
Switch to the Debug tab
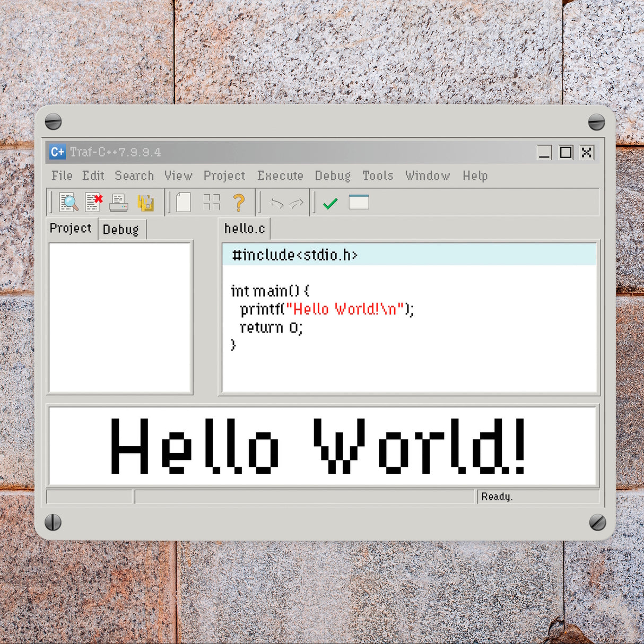click(x=121, y=230)
